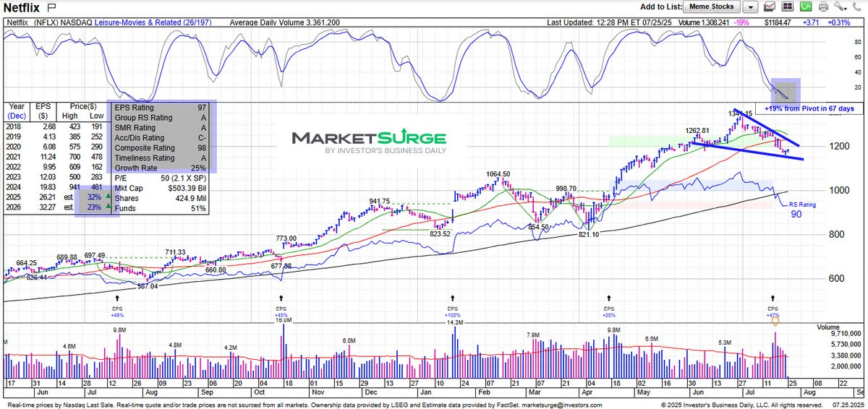868x409 pixels.
Task: Click the flag icon beside Netflix title
Action: [51, 7]
